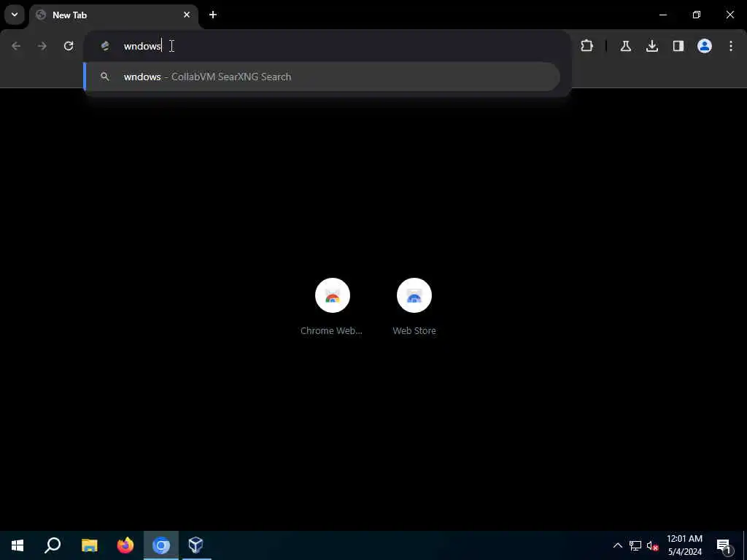Reload the page
Image resolution: width=747 pixels, height=560 pixels.
[x=69, y=46]
